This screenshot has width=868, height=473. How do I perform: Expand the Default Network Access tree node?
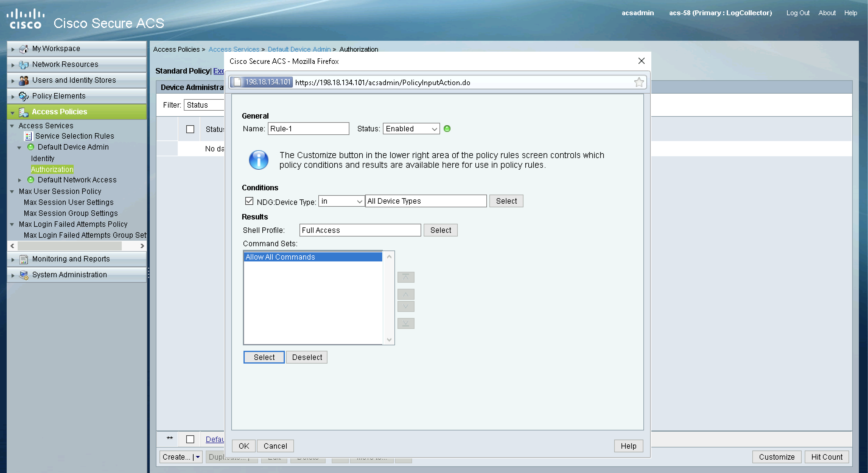[19, 180]
